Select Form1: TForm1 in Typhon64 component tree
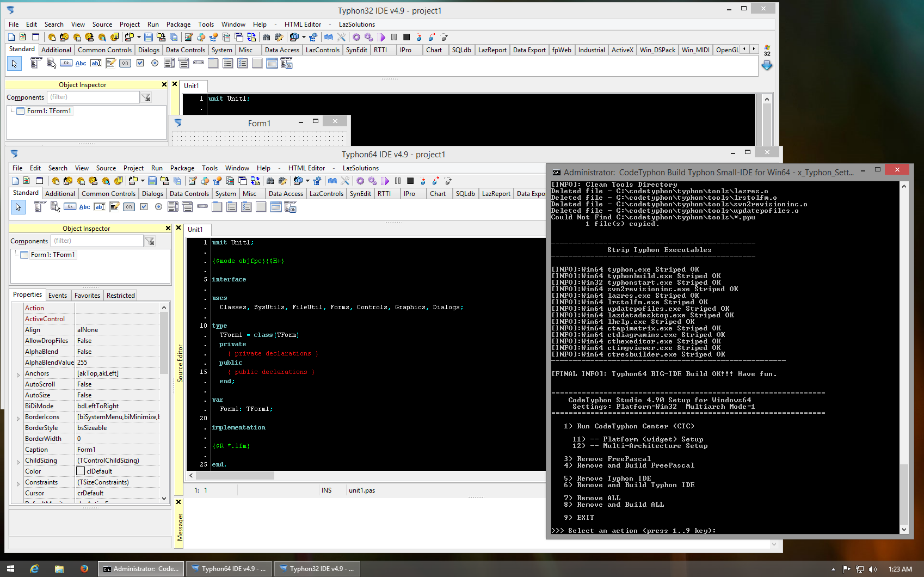 click(x=53, y=255)
